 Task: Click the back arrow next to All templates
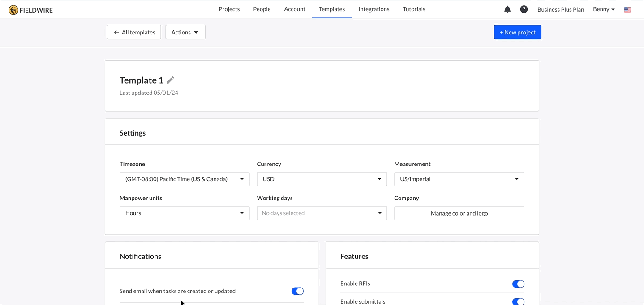[116, 32]
